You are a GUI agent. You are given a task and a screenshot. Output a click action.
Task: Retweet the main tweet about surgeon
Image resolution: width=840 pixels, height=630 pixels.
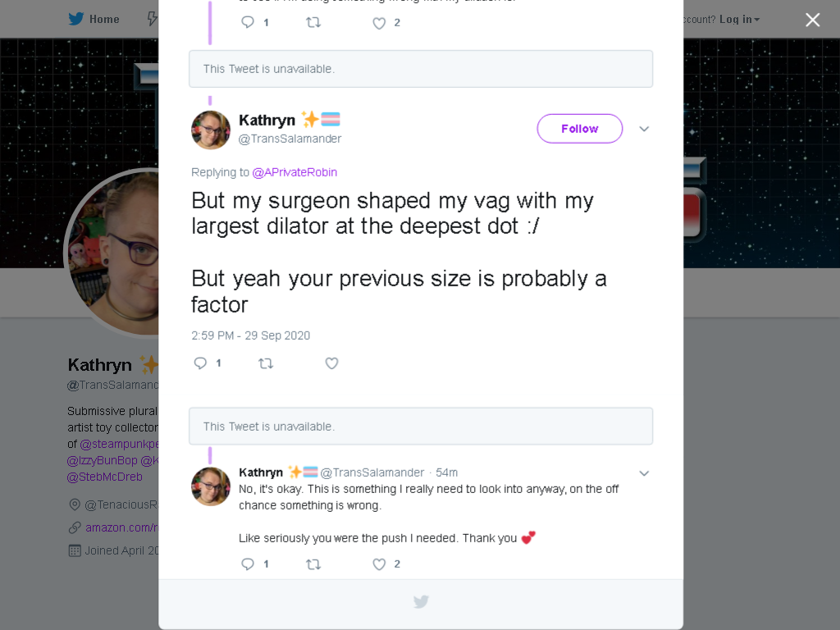(x=266, y=363)
